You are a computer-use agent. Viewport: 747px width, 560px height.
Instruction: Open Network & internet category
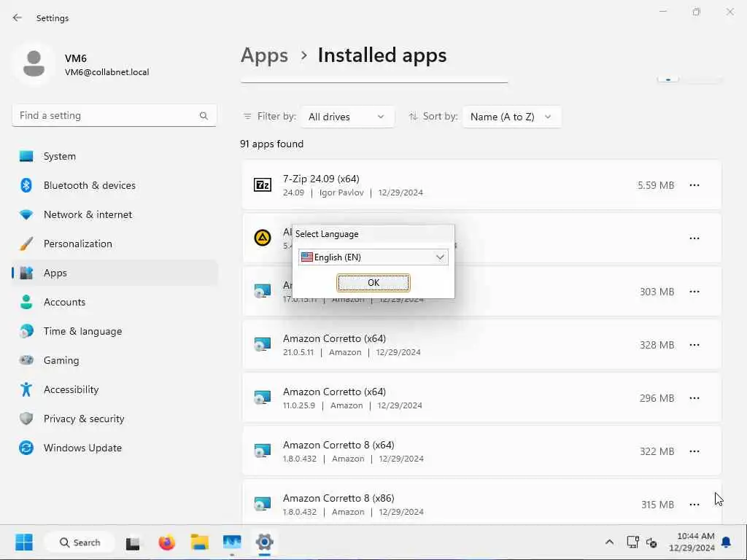point(115,214)
